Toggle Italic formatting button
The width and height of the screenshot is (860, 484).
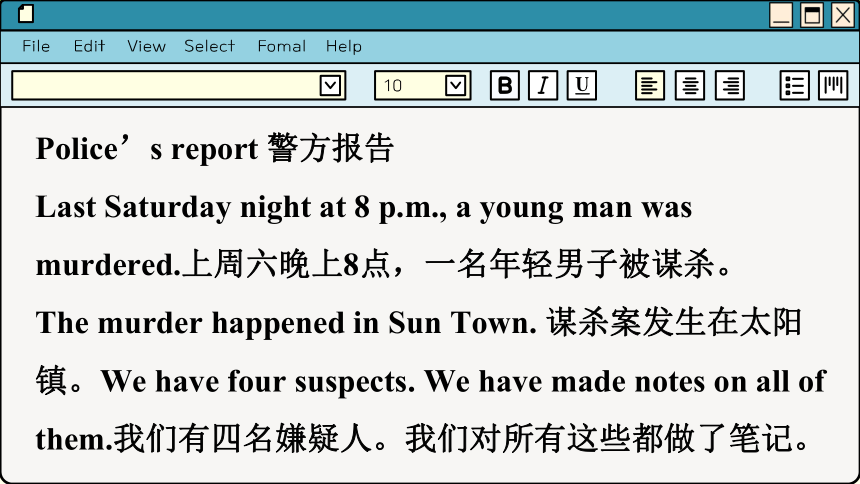point(543,86)
